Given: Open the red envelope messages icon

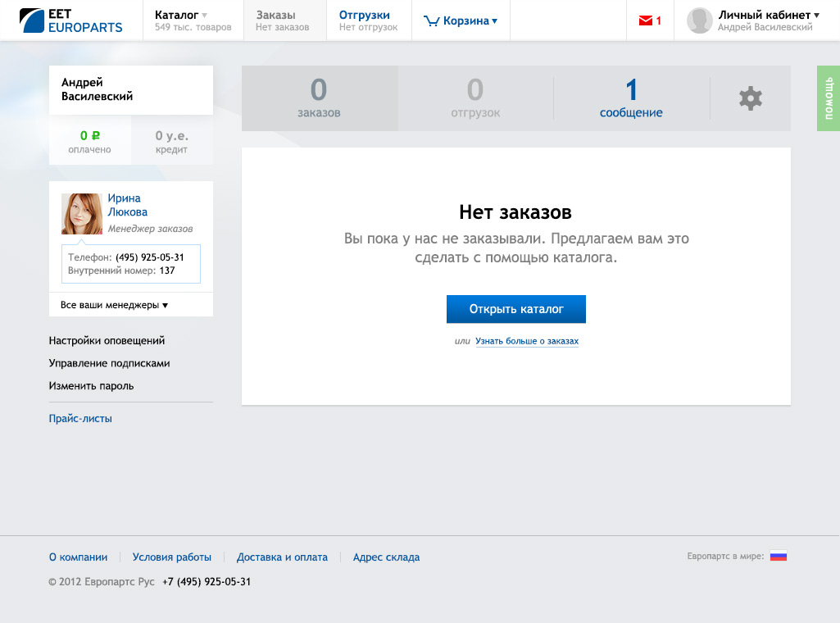Looking at the screenshot, I should coord(647,20).
